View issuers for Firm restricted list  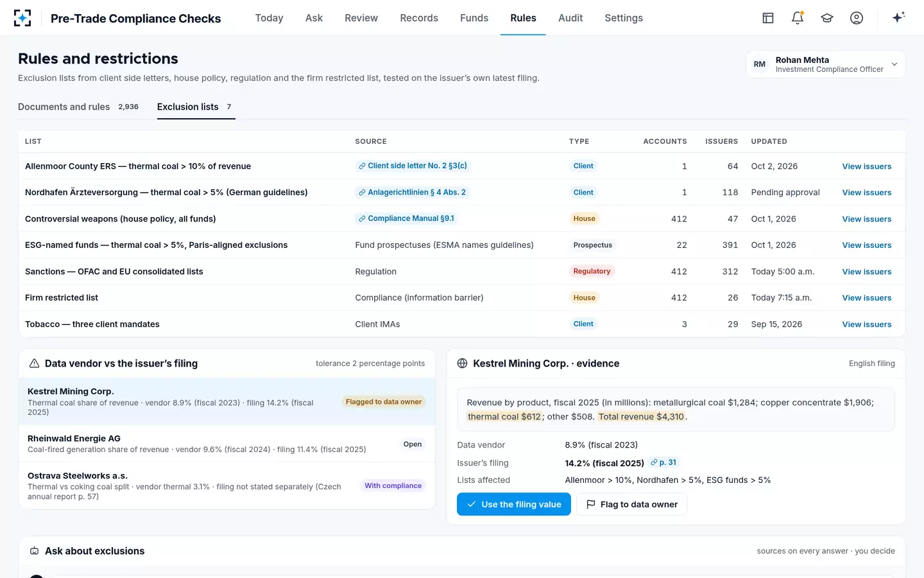pos(866,298)
